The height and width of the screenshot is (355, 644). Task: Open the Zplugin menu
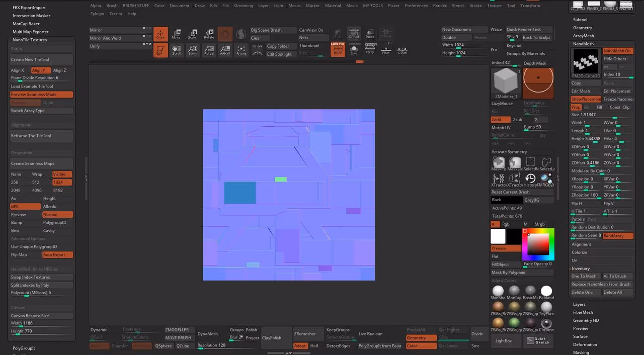pos(97,14)
